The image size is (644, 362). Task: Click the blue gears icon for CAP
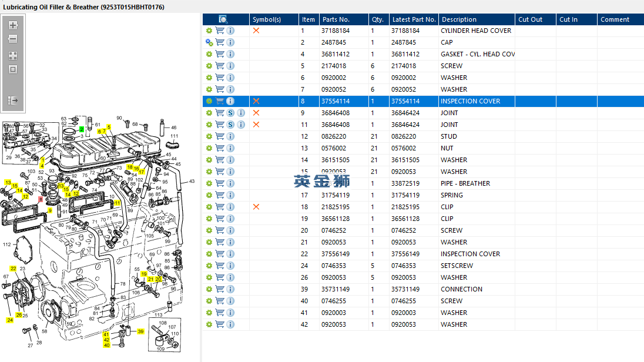coord(209,42)
